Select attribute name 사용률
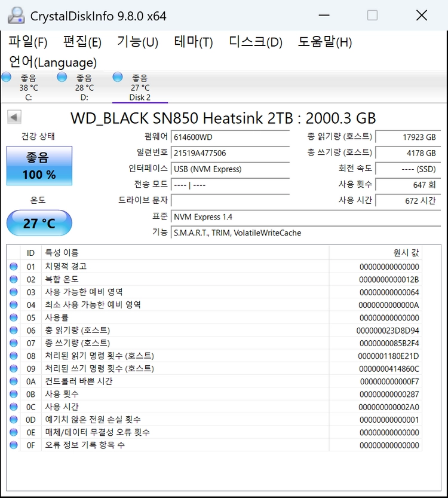The width and height of the screenshot is (448, 498). pyautogui.click(x=57, y=317)
